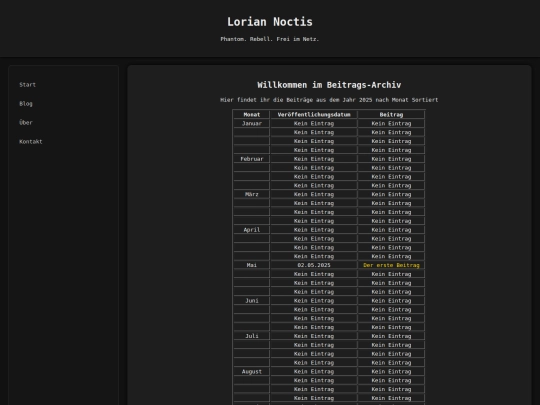Select the 'April' month cell
The height and width of the screenshot is (405, 540).
click(252, 230)
